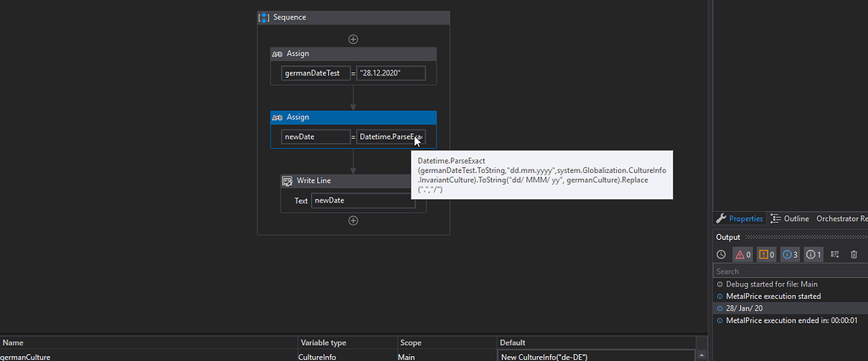
Task: Focus the Output Search field
Action: tap(791, 271)
